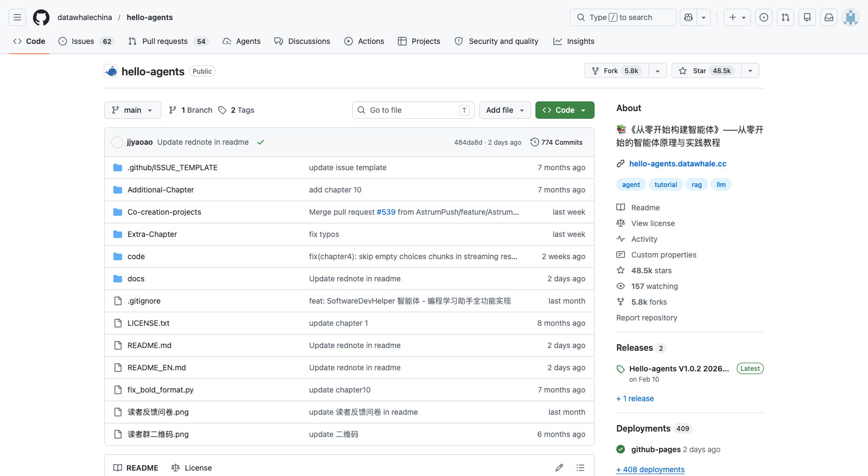868x476 pixels.
Task: Open the Pull requests tab
Action: pyautogui.click(x=168, y=41)
